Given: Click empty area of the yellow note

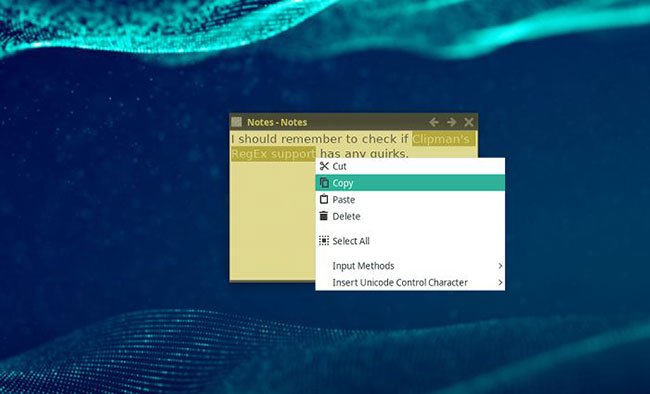Looking at the screenshot, I should (272, 220).
